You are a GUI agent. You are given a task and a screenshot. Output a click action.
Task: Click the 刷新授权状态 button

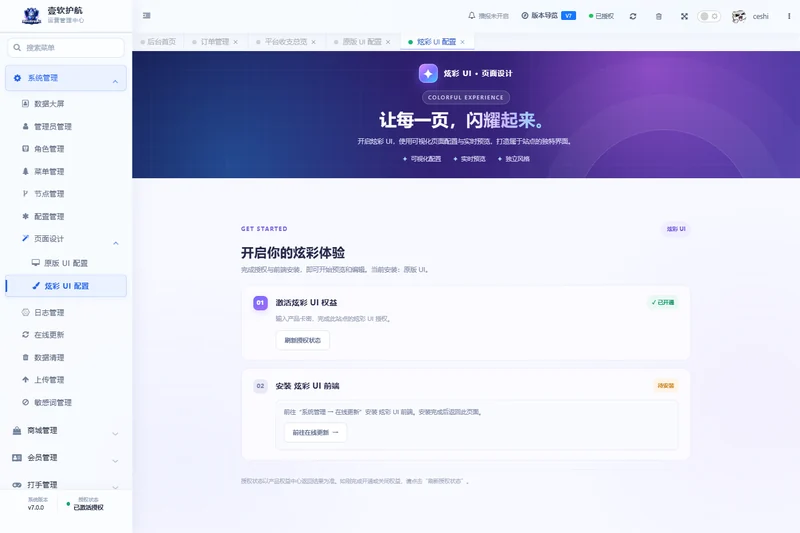pos(303,340)
